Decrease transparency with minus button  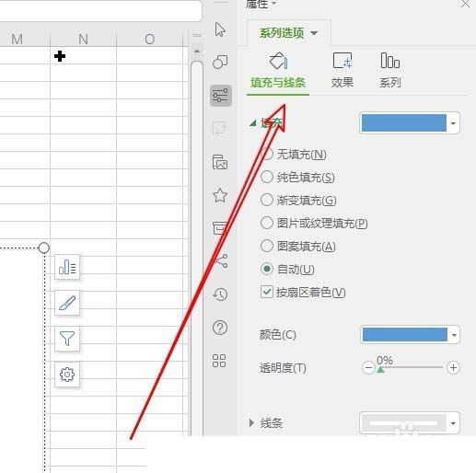point(368,367)
